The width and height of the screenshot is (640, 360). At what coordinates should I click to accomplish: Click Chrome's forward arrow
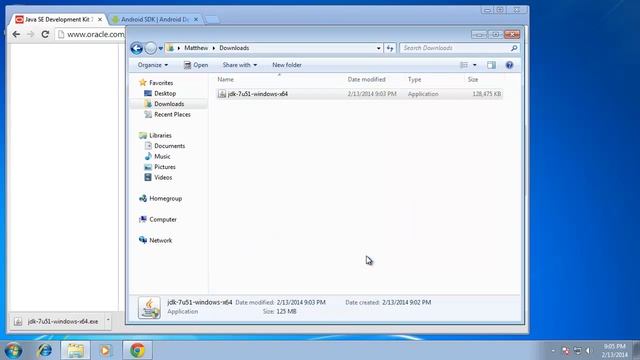(x=31, y=35)
